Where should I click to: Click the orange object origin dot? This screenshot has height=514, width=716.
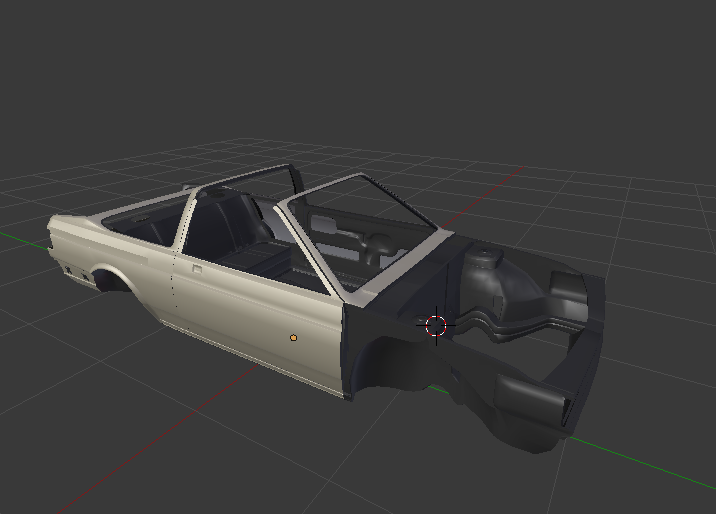click(x=293, y=338)
